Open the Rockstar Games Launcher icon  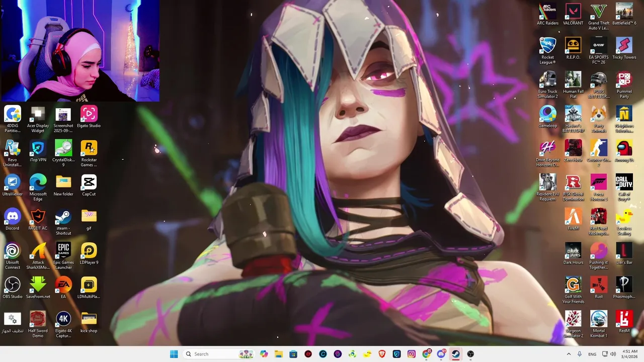coord(89,153)
